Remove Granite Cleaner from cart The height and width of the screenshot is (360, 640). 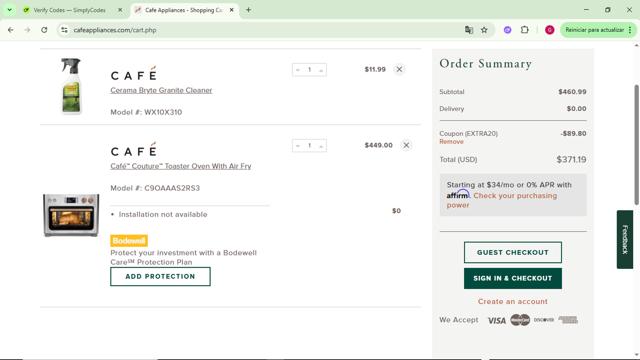(399, 69)
